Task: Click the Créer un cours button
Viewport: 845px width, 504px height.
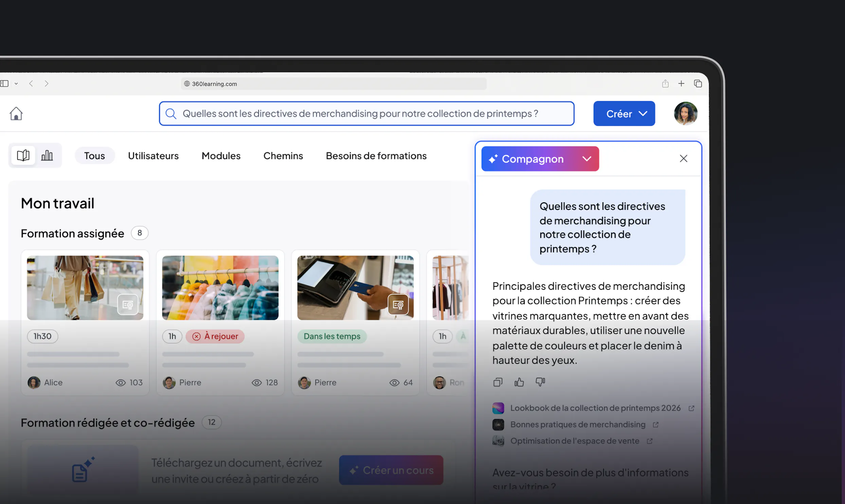Action: (391, 470)
